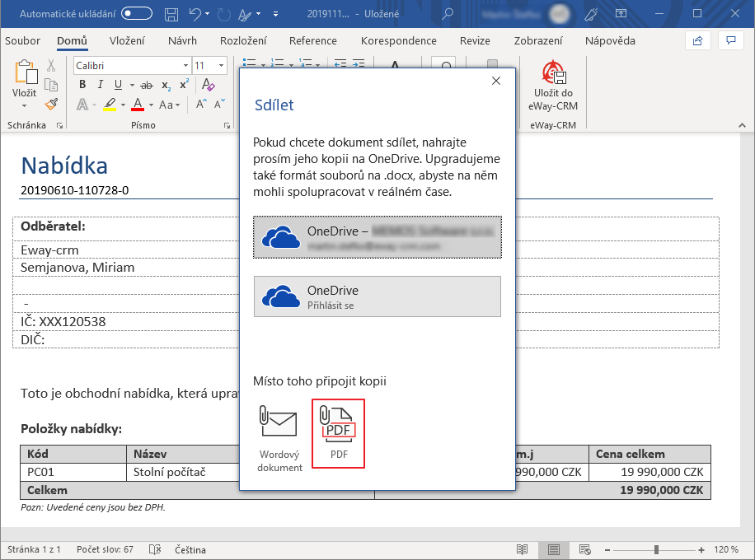Expand underline style dropdown arrow
The height and width of the screenshot is (560, 755).
click(132, 85)
